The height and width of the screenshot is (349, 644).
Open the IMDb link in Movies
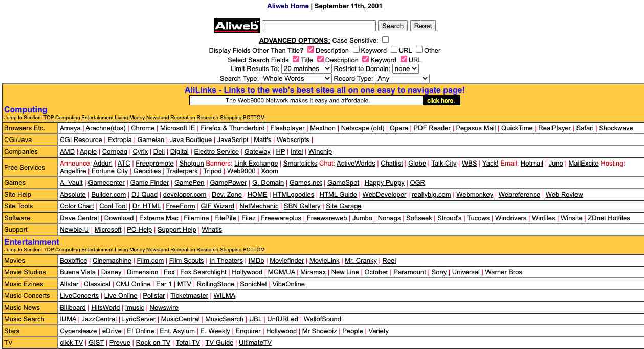(x=256, y=261)
